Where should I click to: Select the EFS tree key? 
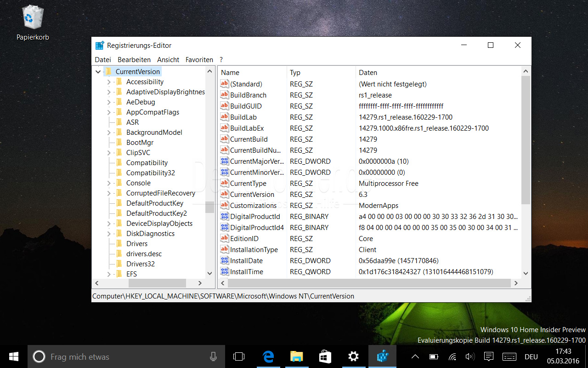pos(131,274)
